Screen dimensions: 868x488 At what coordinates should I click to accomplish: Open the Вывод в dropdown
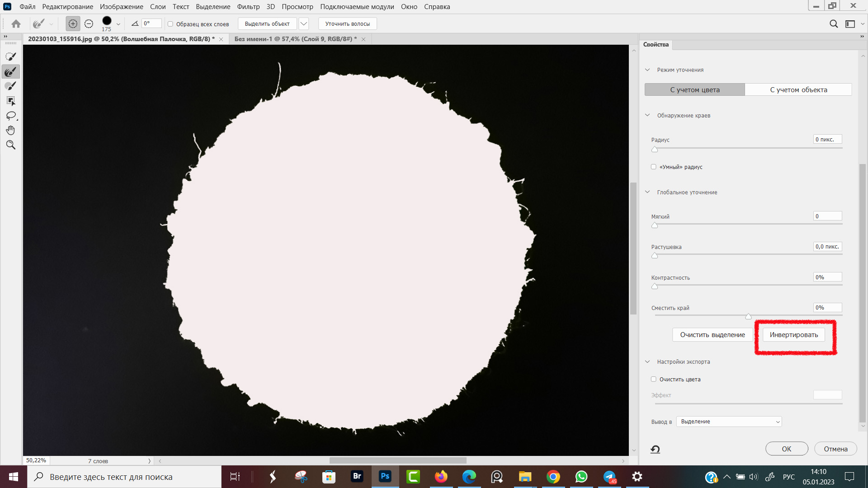(729, 422)
